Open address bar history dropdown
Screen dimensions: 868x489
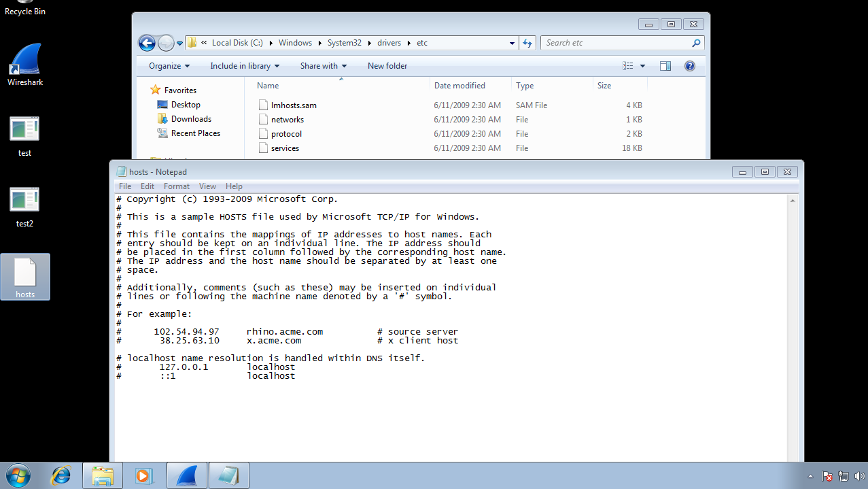coord(513,43)
